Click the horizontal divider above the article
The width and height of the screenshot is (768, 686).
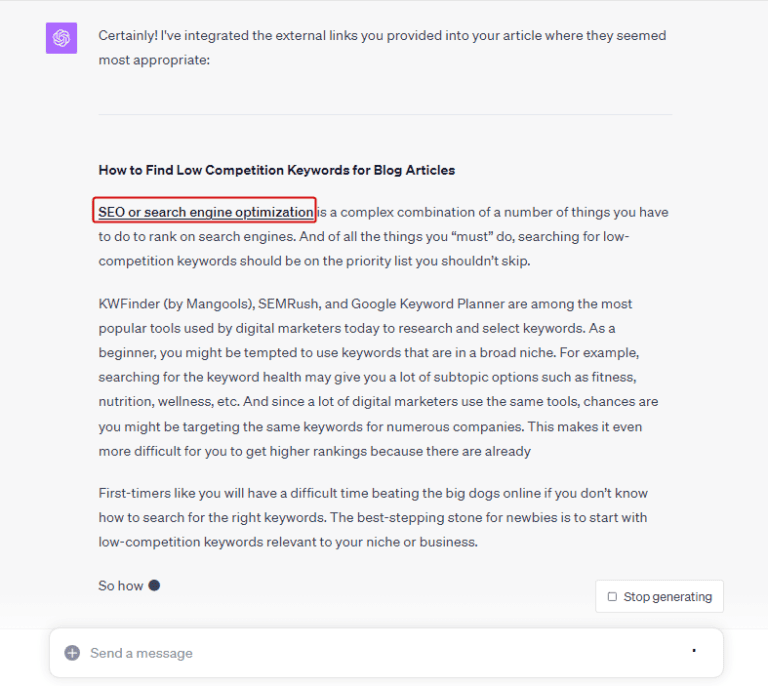(x=384, y=115)
